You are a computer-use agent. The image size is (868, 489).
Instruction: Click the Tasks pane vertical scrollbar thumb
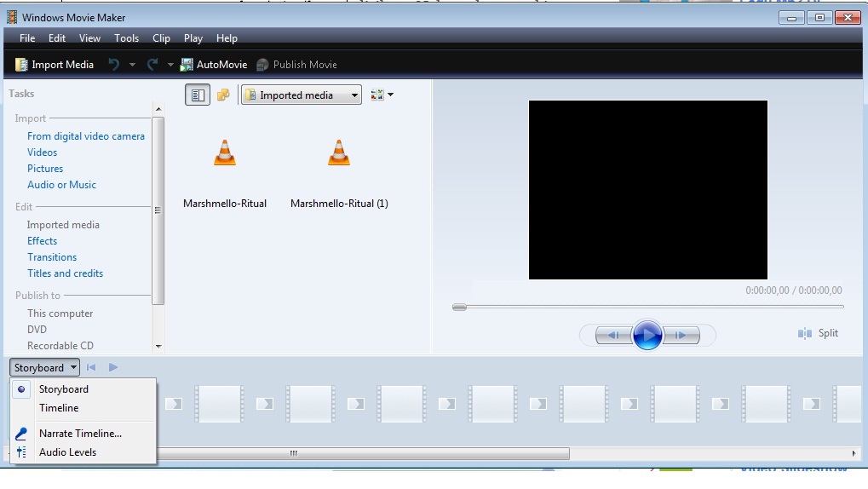point(158,210)
